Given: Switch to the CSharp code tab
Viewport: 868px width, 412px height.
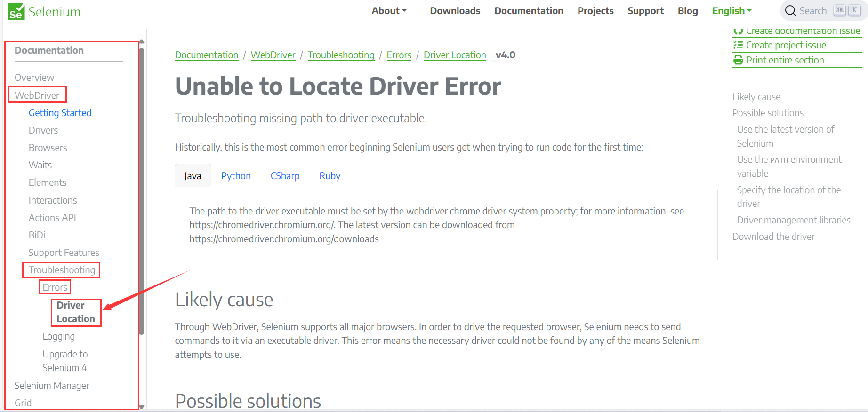Looking at the screenshot, I should 285,176.
